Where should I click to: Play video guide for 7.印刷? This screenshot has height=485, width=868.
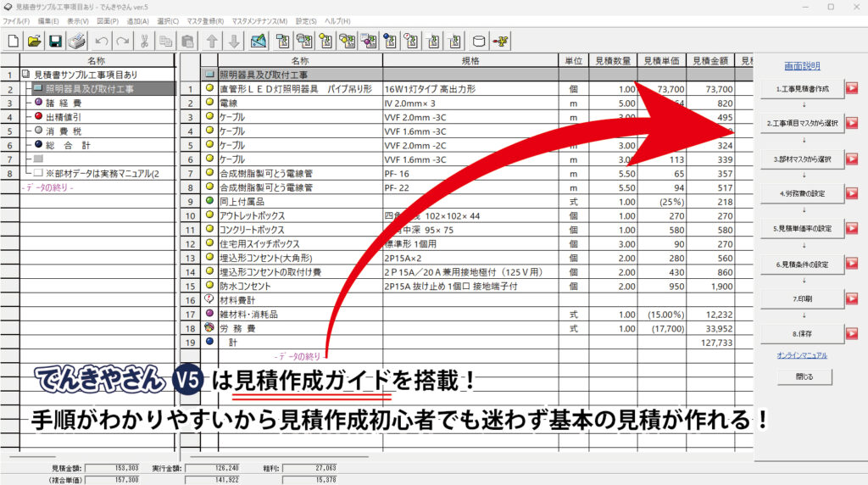coord(852,298)
